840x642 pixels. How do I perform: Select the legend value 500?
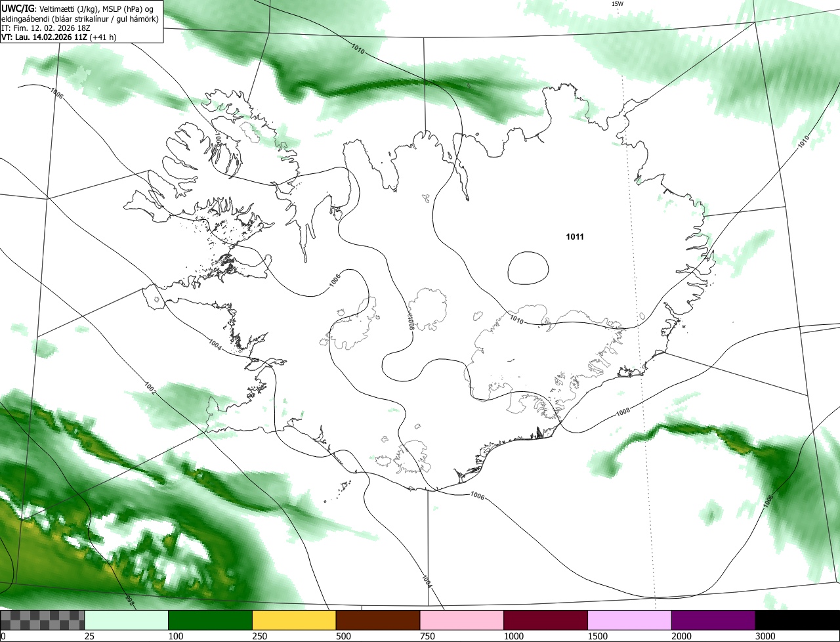point(344,636)
